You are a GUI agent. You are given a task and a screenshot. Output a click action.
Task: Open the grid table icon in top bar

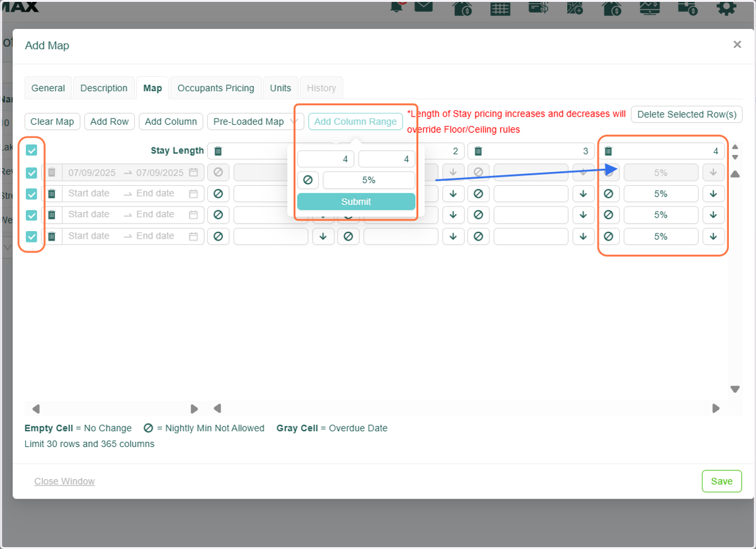click(x=500, y=8)
